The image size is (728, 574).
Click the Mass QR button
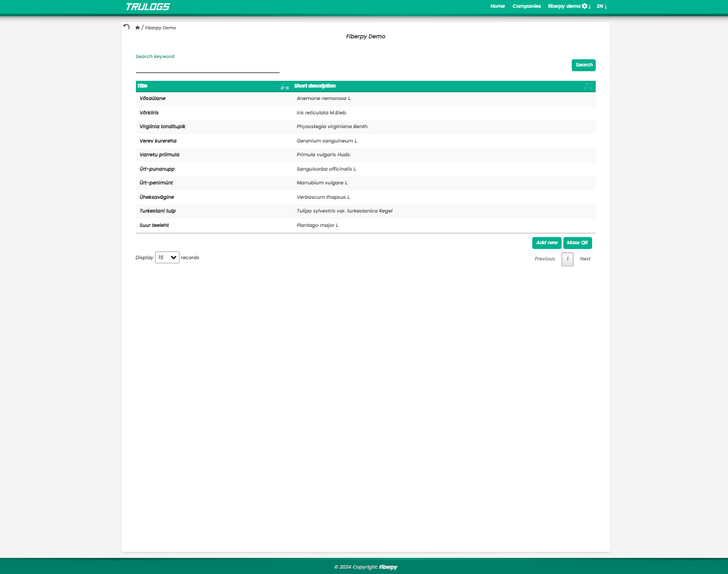(577, 243)
